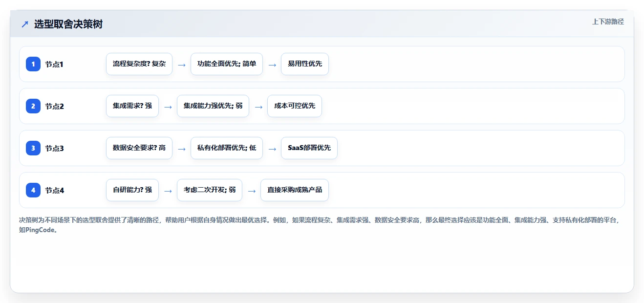This screenshot has width=644, height=303.
Task: Click the 集成能力强优先; 弱 box
Action: pyautogui.click(x=213, y=106)
